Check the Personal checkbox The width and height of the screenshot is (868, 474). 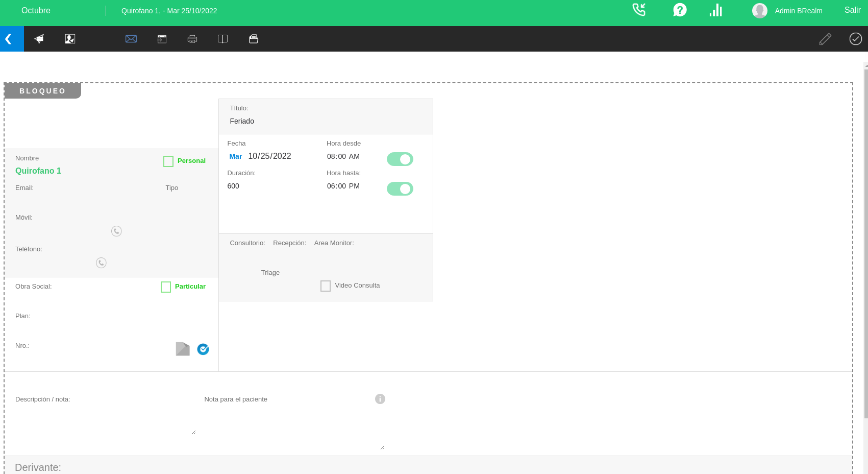click(x=168, y=161)
